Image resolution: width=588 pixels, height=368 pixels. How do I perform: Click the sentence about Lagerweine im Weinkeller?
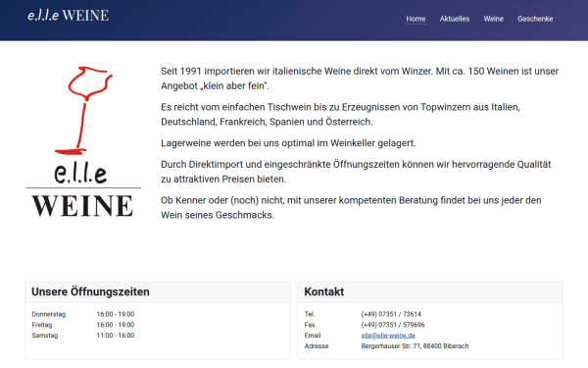click(288, 143)
